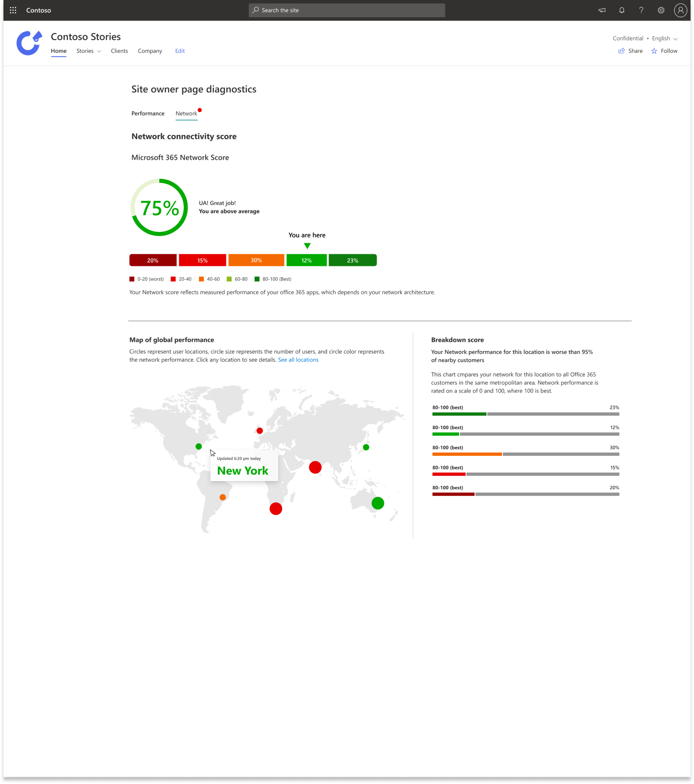Screen dimensions: 694x784
Task: Click the green 12% score segment
Action: tap(307, 260)
